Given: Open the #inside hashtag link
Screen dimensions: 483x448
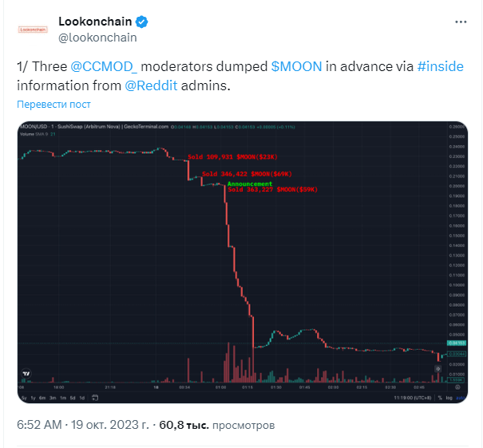Looking at the screenshot, I should (440, 66).
